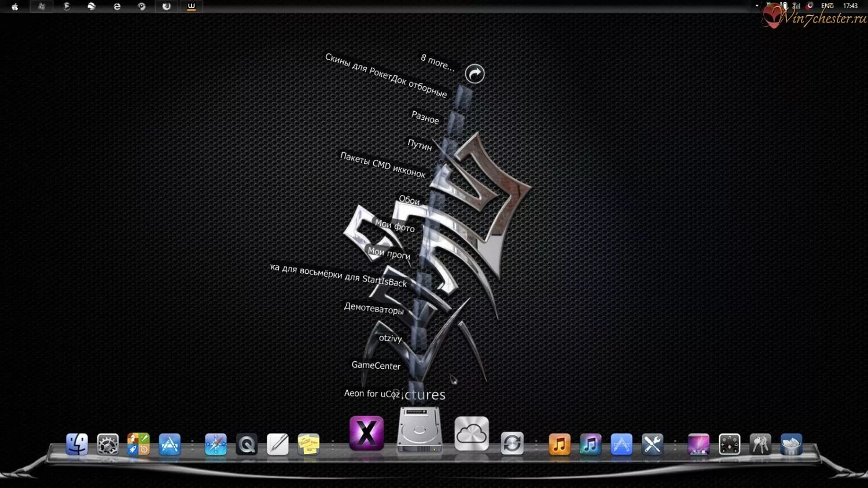Image resolution: width=868 pixels, height=488 pixels.
Task: Click the battery tray icon
Action: [x=784, y=6]
